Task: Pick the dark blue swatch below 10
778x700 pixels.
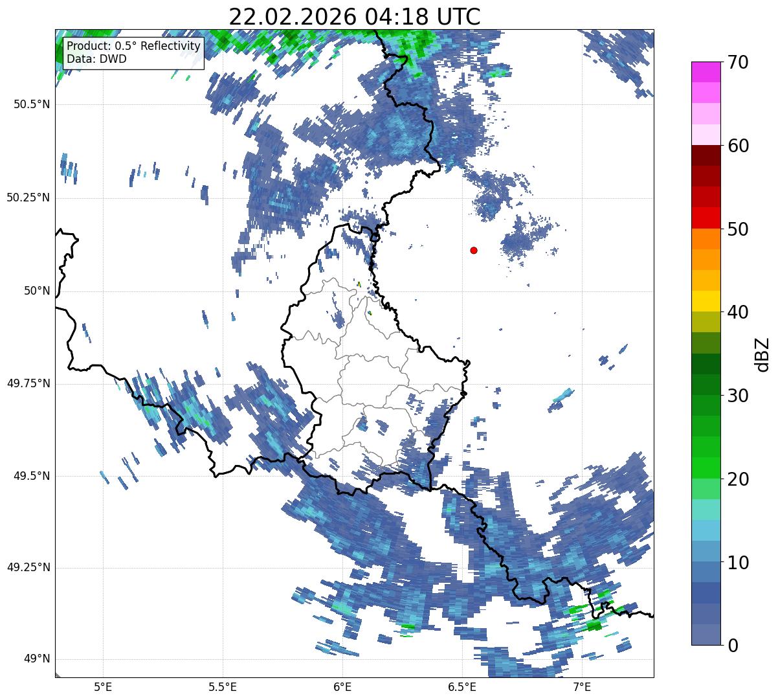Action: click(706, 593)
